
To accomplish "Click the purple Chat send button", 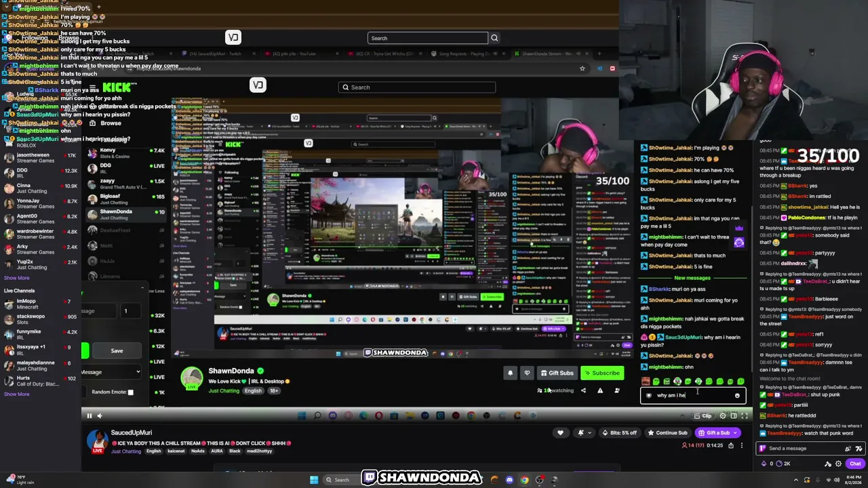I will [855, 464].
